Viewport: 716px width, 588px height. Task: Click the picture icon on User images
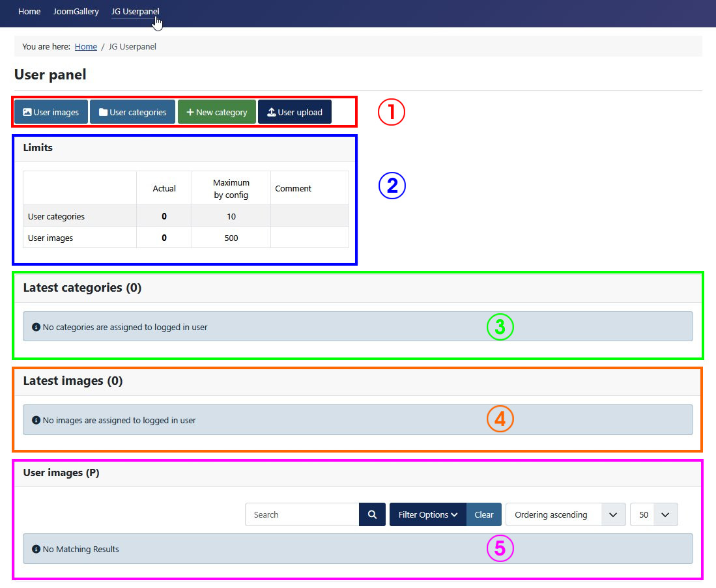click(x=27, y=112)
